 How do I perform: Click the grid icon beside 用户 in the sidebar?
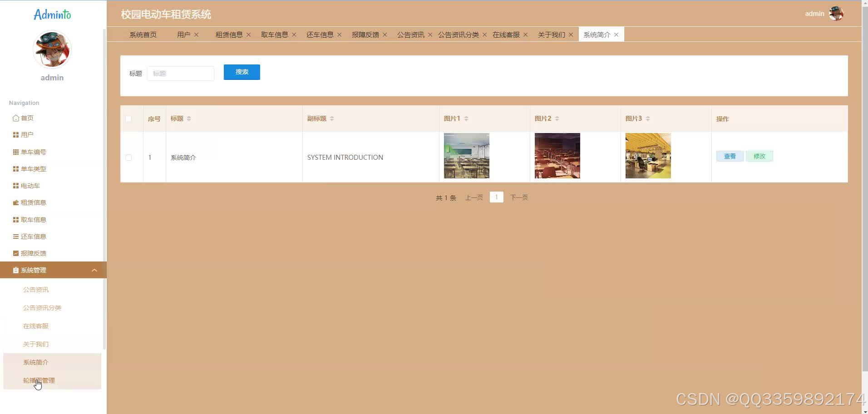[x=16, y=135]
